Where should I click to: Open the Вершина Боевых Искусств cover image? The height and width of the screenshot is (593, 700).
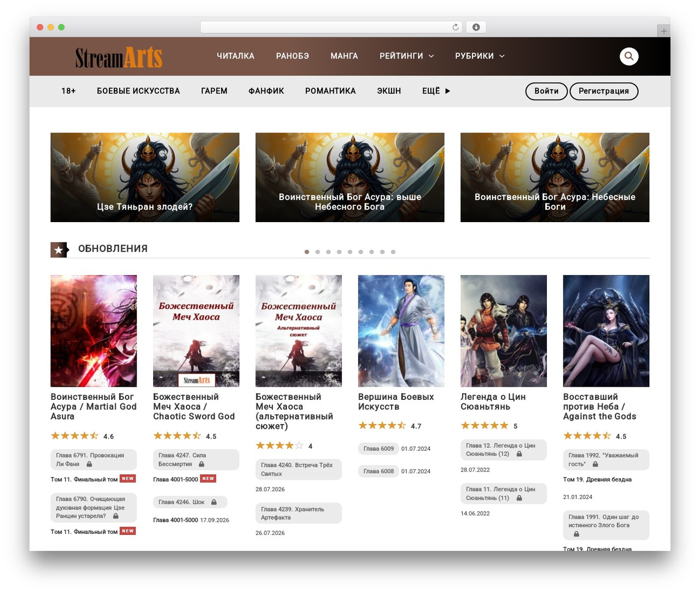401,331
